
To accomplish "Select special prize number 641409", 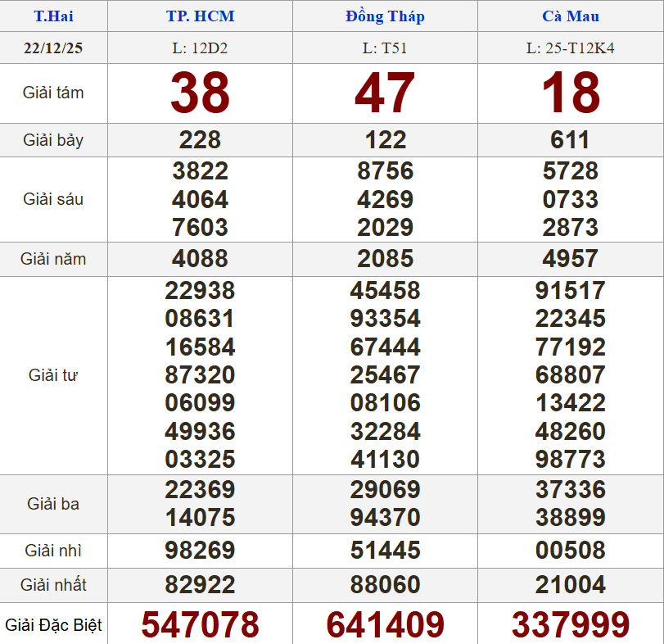I will (385, 624).
